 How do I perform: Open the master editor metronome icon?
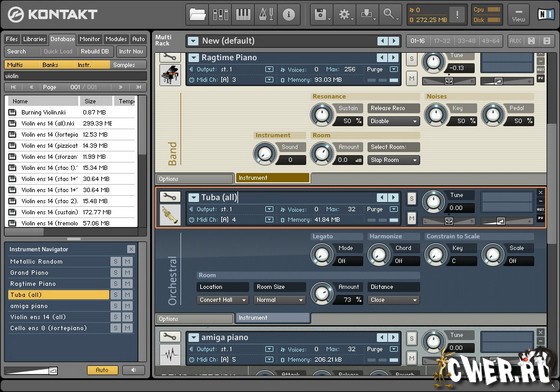tap(266, 15)
